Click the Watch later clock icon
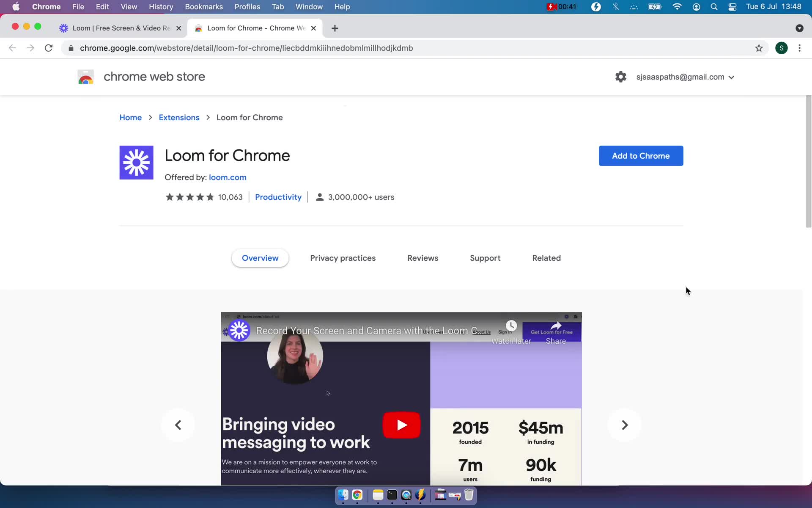Viewport: 812px width, 508px height. tap(511, 326)
